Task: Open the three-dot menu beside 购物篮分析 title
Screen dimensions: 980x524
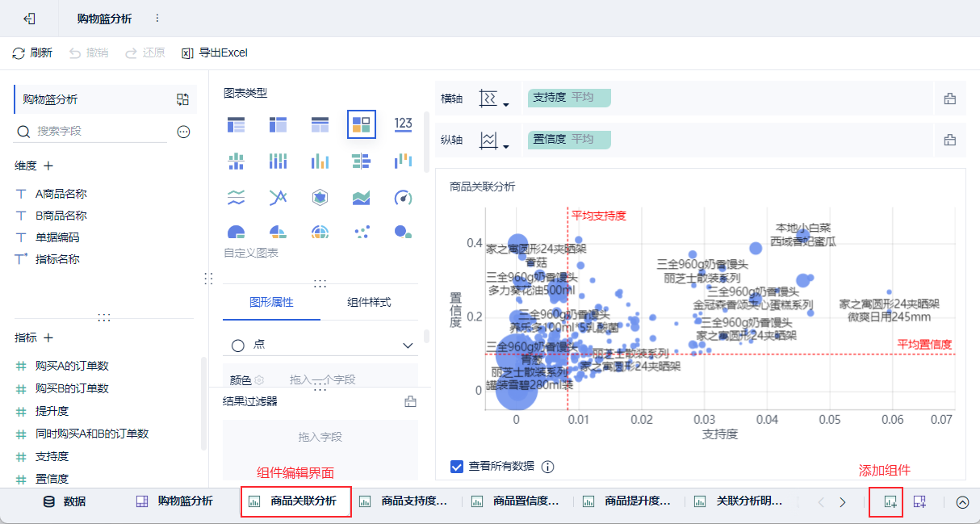Action: click(x=157, y=19)
